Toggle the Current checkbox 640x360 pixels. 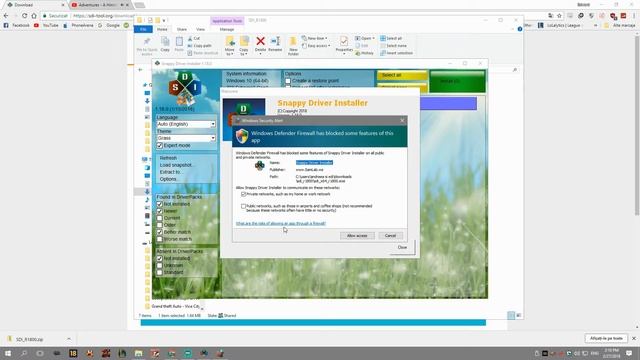click(x=160, y=218)
